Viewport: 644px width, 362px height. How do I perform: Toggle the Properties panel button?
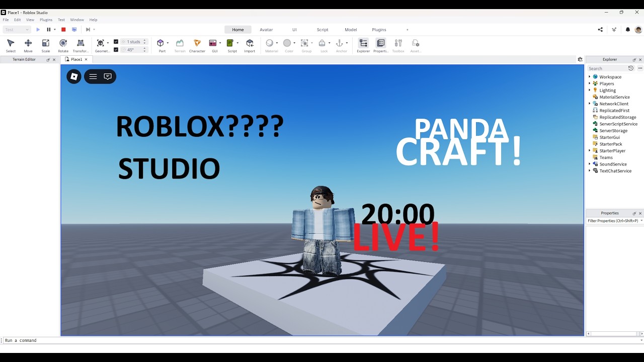pos(381,46)
